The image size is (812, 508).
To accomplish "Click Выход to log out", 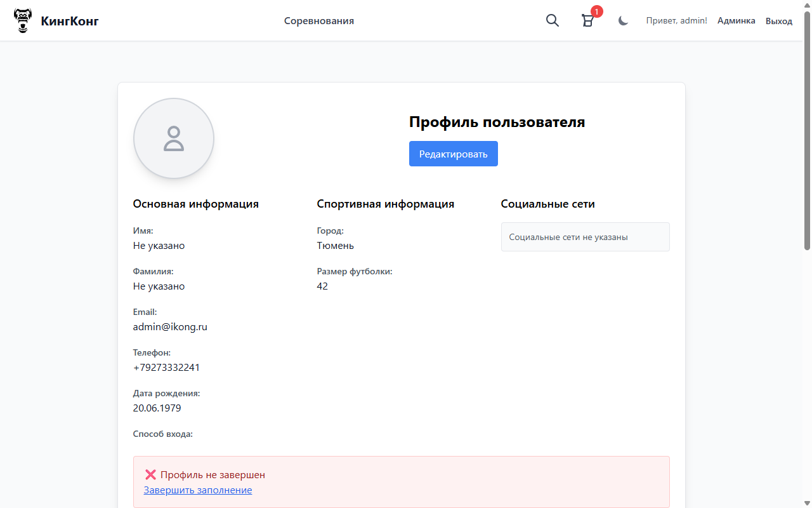I will pos(778,20).
